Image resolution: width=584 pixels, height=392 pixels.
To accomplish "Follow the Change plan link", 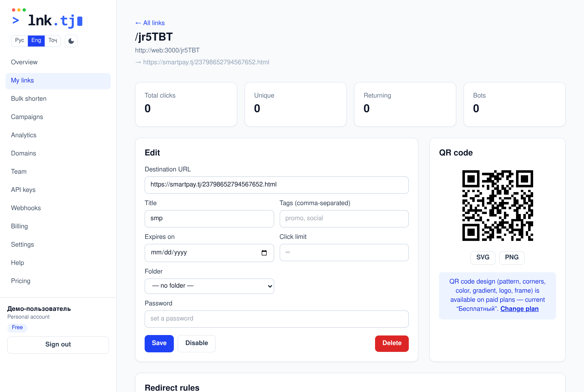I will pos(519,309).
